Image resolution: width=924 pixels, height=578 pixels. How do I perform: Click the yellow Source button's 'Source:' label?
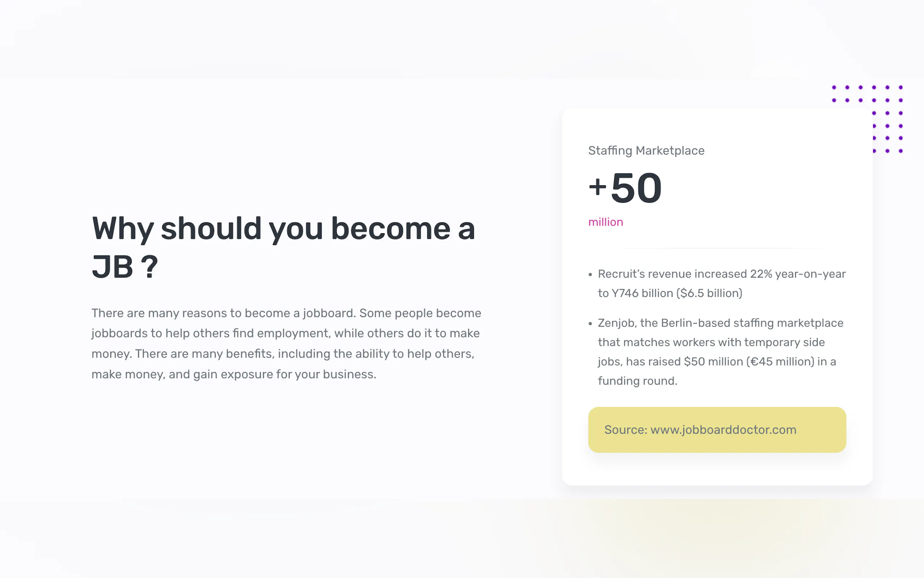pos(625,429)
